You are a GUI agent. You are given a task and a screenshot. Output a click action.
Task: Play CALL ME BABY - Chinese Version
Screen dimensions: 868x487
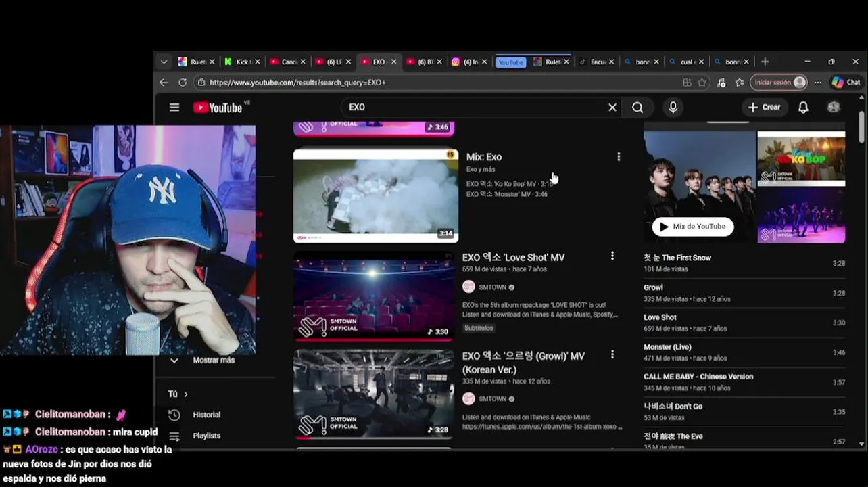pyautogui.click(x=744, y=381)
